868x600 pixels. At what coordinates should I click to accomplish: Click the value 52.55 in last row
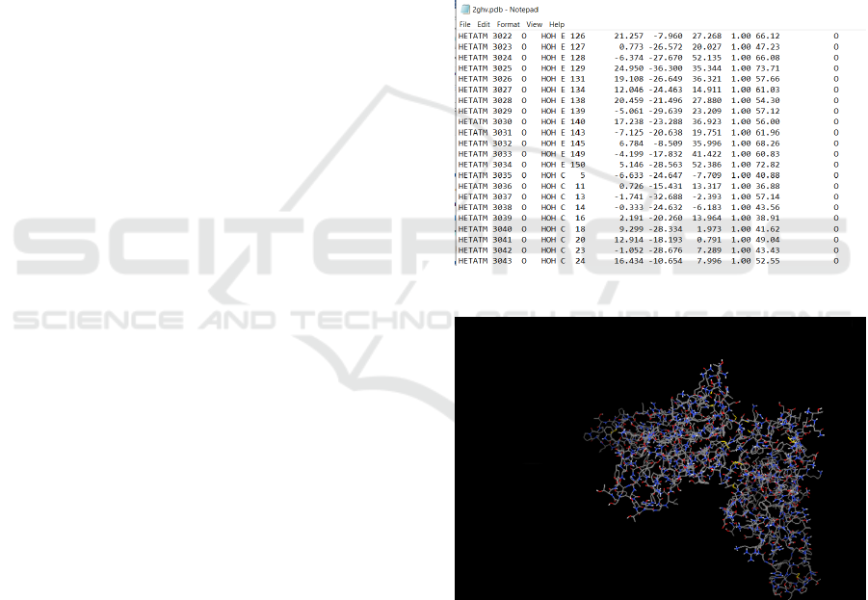pyautogui.click(x=768, y=261)
